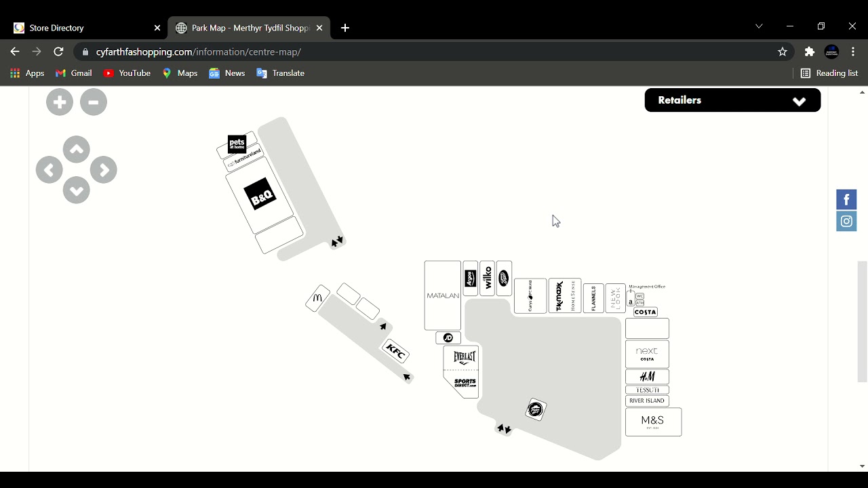Select the WC marker on map
Screen dimensions: 868x488
pos(640,296)
